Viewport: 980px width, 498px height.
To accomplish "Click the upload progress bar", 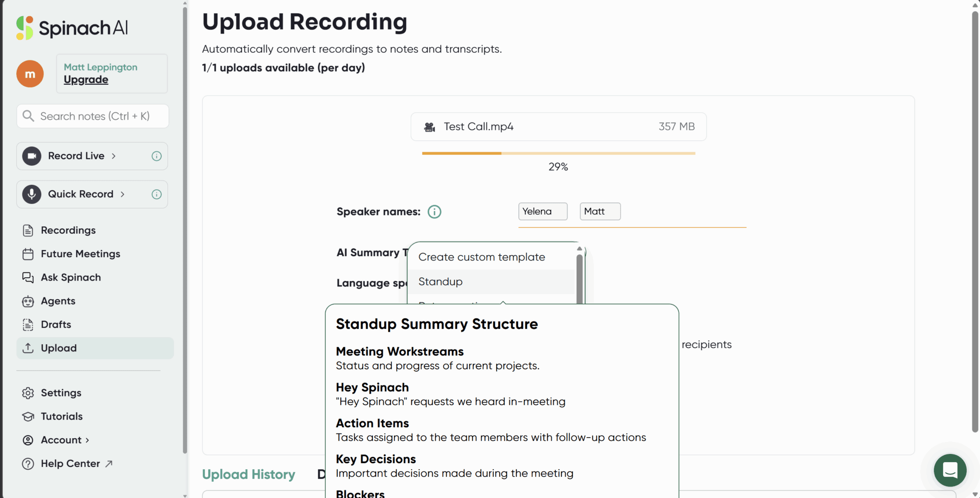I will pyautogui.click(x=558, y=153).
